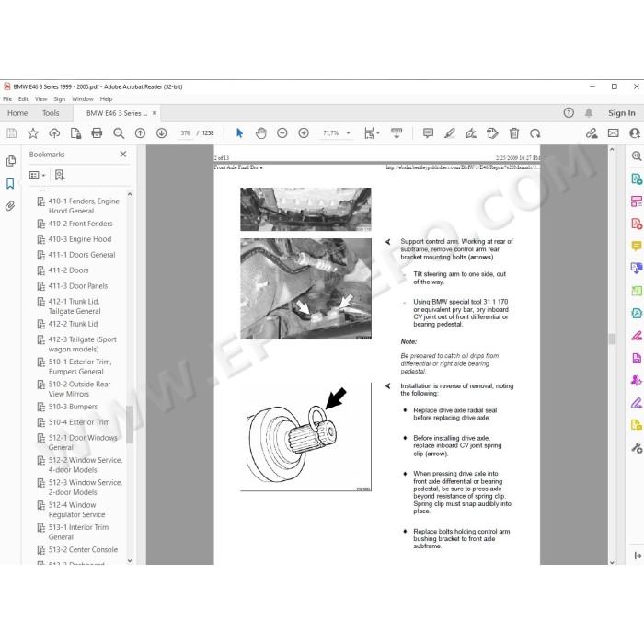The image size is (644, 644).
Task: Open bookmark 411-3 Door Panels
Action: (x=78, y=286)
